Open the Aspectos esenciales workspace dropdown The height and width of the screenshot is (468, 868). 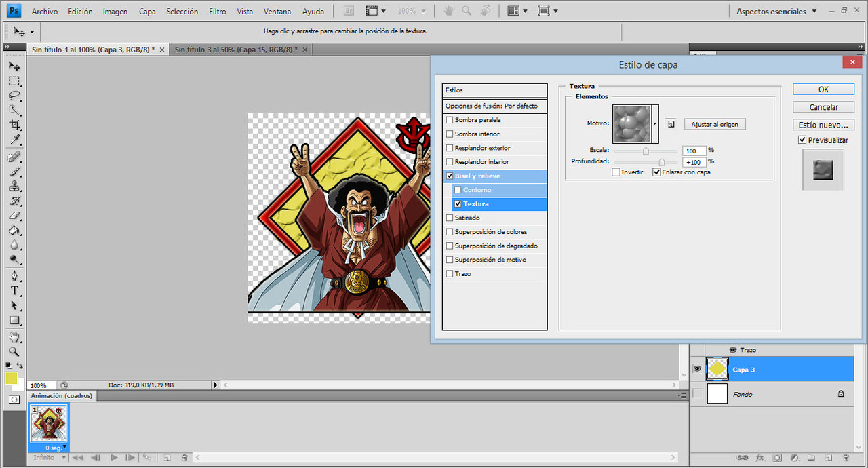point(776,12)
